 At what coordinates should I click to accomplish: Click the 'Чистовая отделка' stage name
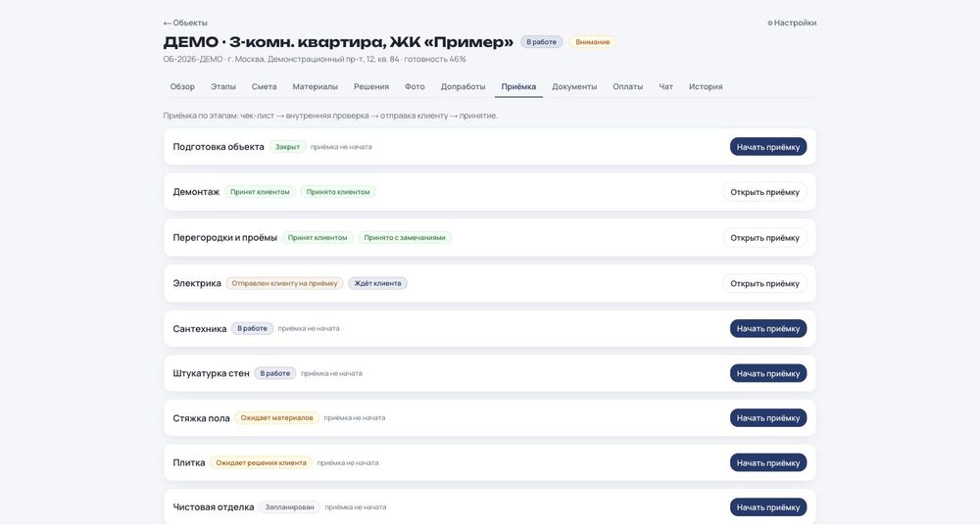coord(213,506)
